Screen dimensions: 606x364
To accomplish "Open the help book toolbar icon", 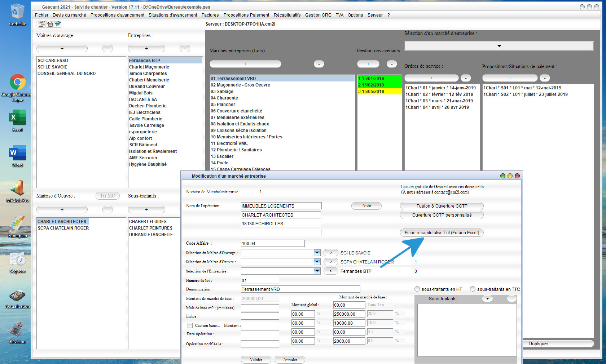I will click(58, 24).
